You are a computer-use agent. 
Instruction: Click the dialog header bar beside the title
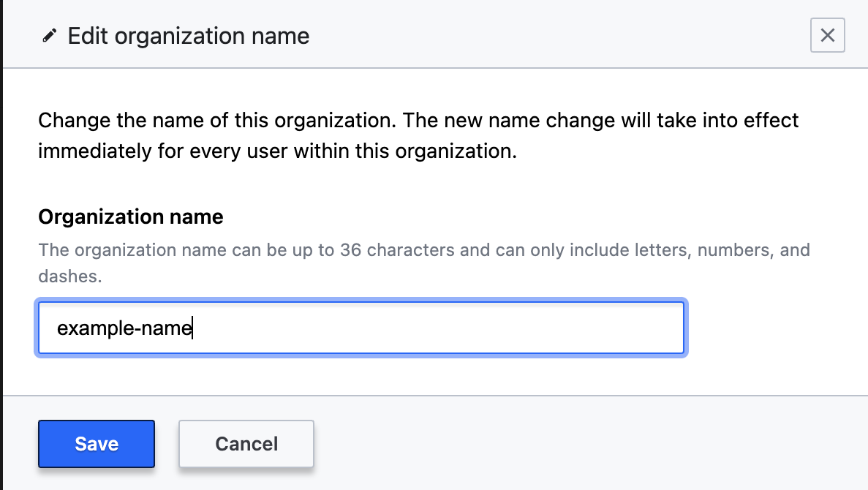[x=548, y=36]
